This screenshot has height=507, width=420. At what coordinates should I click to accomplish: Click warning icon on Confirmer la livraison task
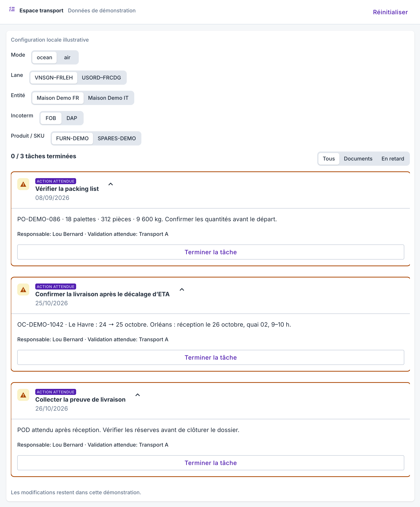point(23,290)
